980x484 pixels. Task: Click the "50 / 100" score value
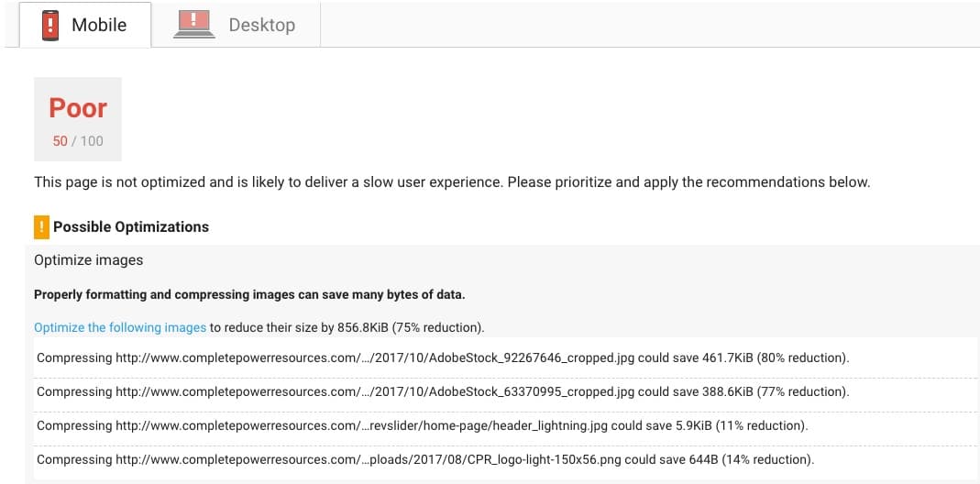pos(78,141)
